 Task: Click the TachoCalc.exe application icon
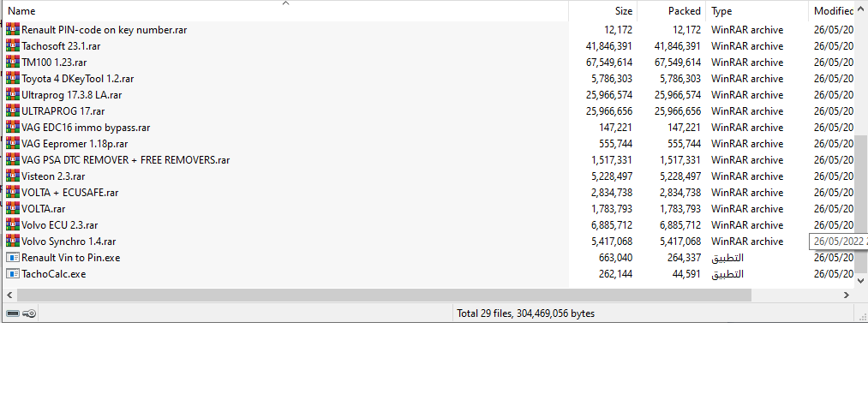click(x=13, y=274)
